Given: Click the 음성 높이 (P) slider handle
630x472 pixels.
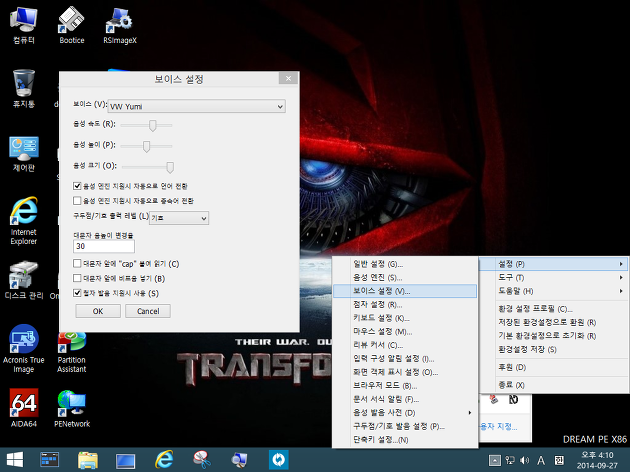Looking at the screenshot, I should 147,146.
